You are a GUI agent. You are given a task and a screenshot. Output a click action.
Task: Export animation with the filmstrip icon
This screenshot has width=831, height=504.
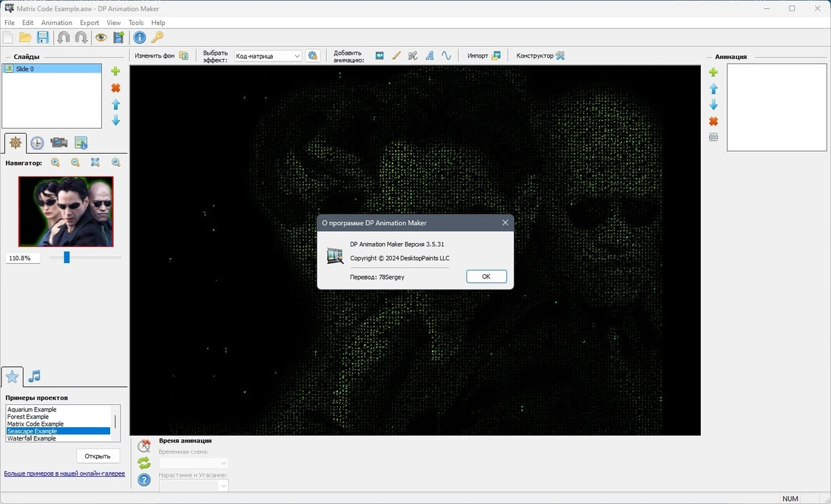118,37
